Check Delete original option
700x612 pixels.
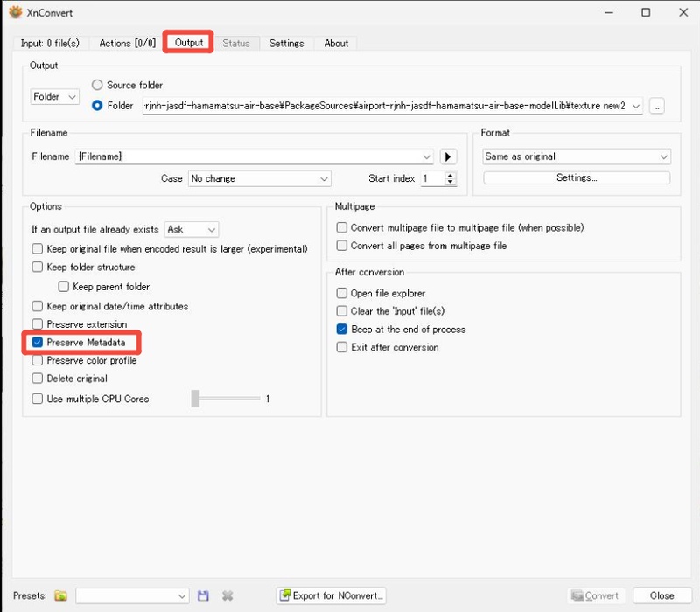(x=38, y=379)
